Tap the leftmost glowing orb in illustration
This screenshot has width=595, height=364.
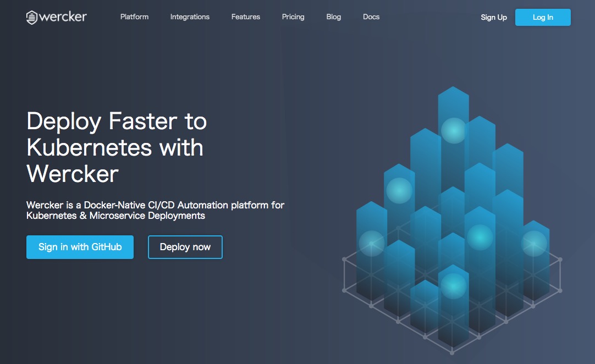click(x=372, y=243)
